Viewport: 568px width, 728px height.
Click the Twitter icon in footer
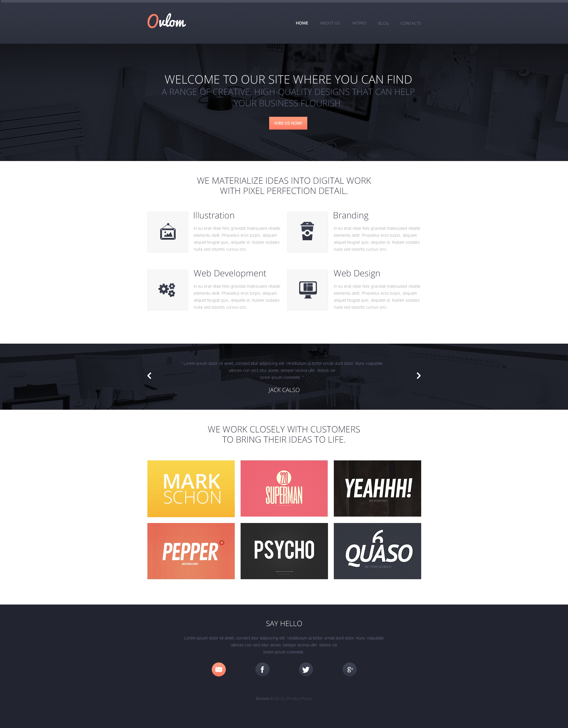[306, 669]
